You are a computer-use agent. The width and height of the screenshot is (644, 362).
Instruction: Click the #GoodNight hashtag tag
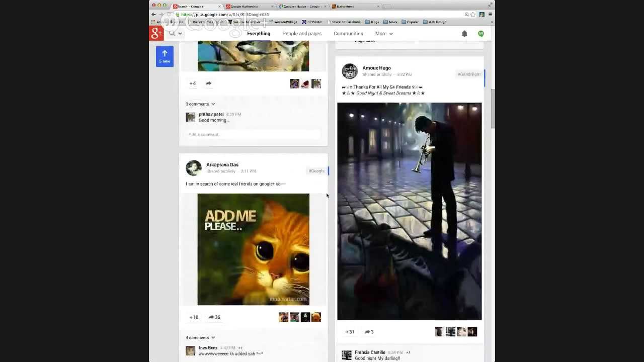click(469, 74)
